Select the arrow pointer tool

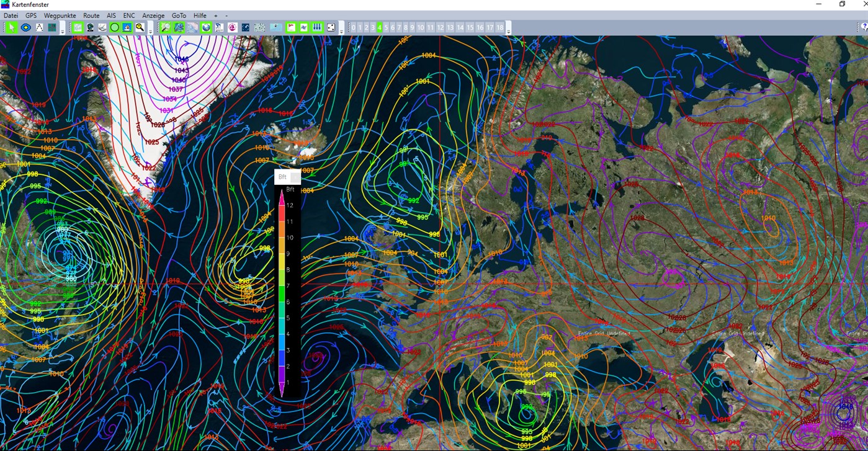pos(12,27)
